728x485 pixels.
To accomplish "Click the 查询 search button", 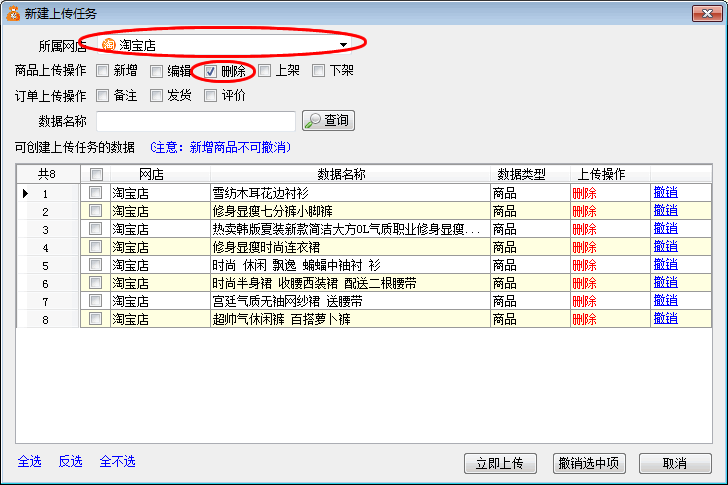I will 328,121.
